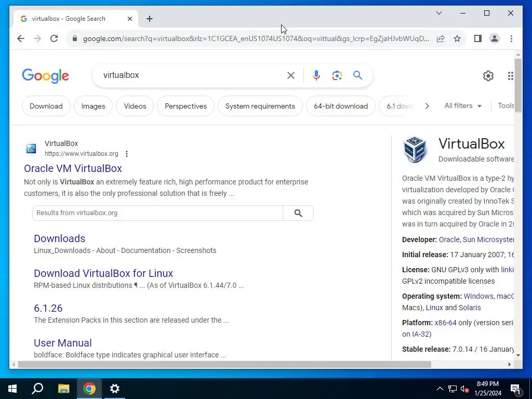Click VirtualBox favicon in first result
532x399 pixels.
31,149
